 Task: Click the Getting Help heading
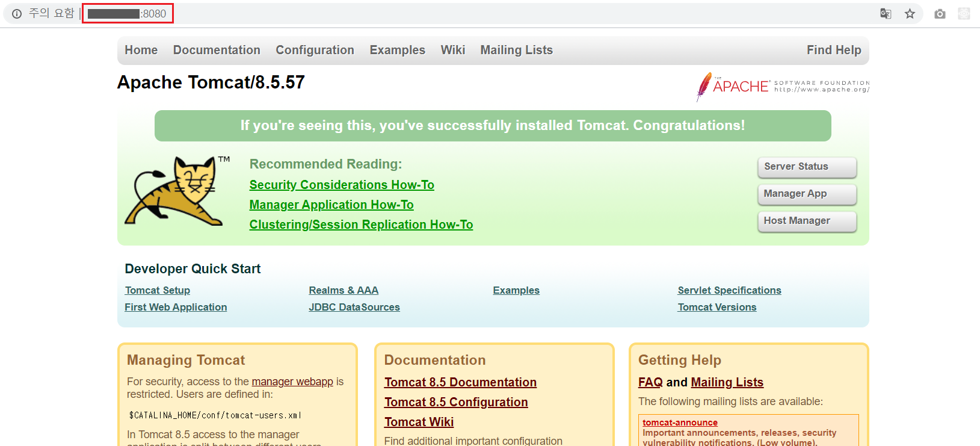click(x=680, y=360)
